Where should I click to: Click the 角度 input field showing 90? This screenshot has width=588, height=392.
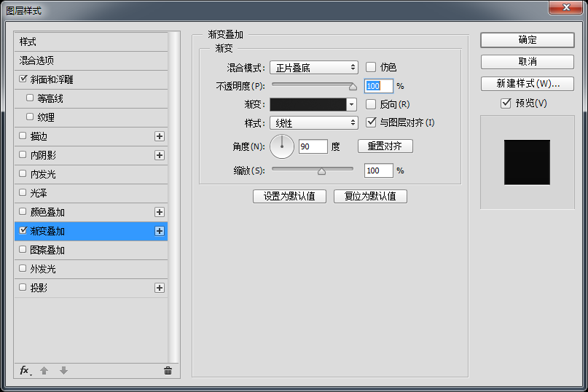pos(313,146)
